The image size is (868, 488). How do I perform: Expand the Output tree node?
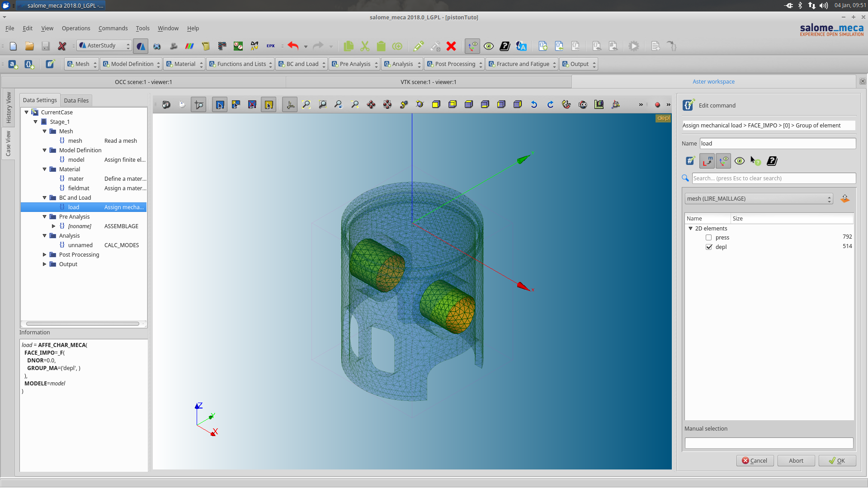tap(45, 264)
